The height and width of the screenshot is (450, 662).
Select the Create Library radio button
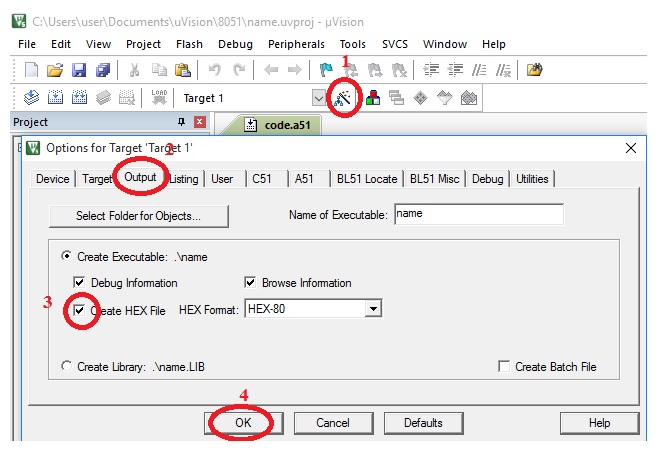[x=67, y=367]
